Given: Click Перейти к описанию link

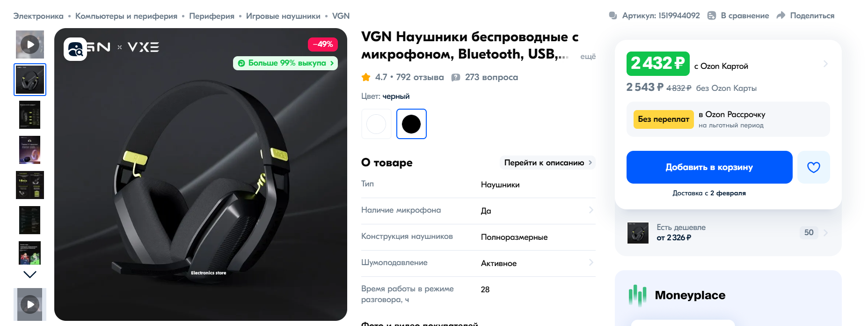Looking at the screenshot, I should point(547,163).
